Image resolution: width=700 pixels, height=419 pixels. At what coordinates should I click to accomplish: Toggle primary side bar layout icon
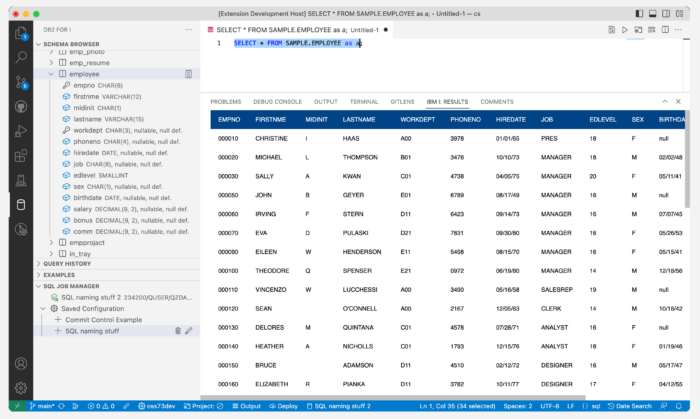[x=639, y=14]
